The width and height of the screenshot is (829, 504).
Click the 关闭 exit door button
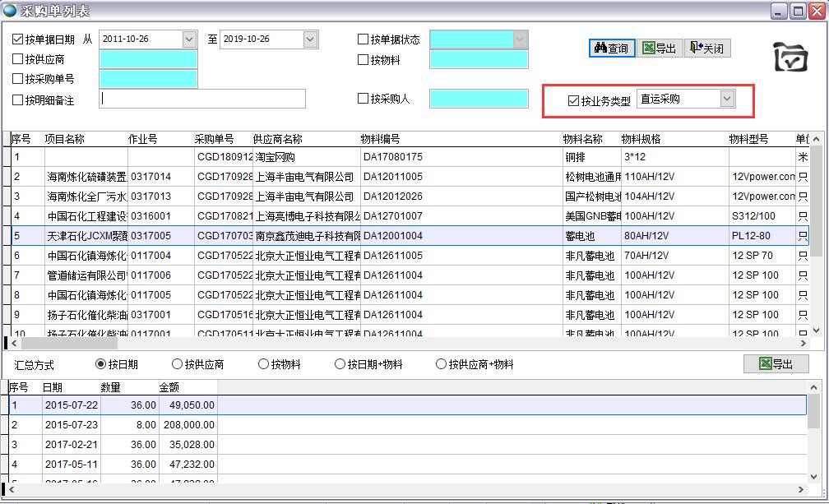coord(706,49)
